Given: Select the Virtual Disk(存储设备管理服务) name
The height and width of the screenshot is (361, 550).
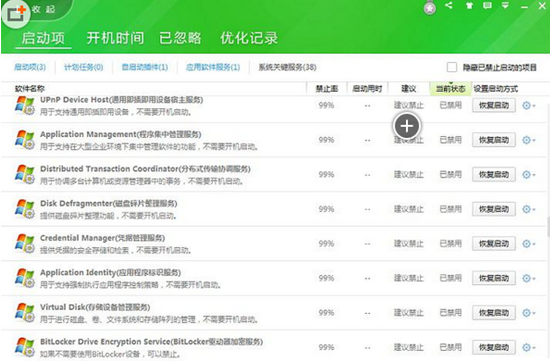Looking at the screenshot, I should point(95,307).
